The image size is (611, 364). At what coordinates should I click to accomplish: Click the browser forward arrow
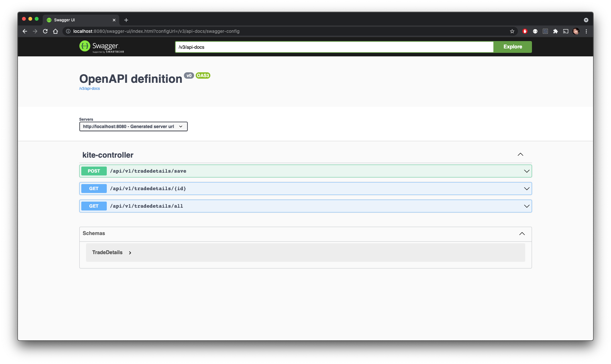click(x=35, y=31)
